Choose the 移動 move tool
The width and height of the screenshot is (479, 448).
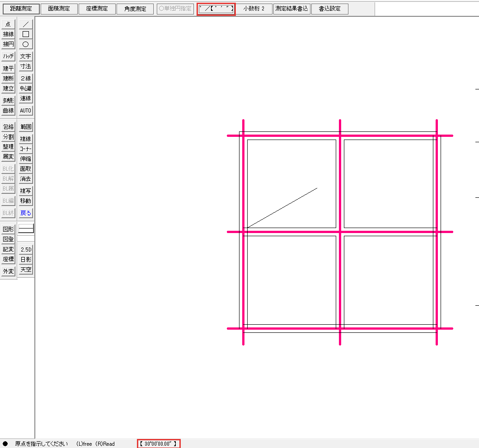click(x=26, y=201)
